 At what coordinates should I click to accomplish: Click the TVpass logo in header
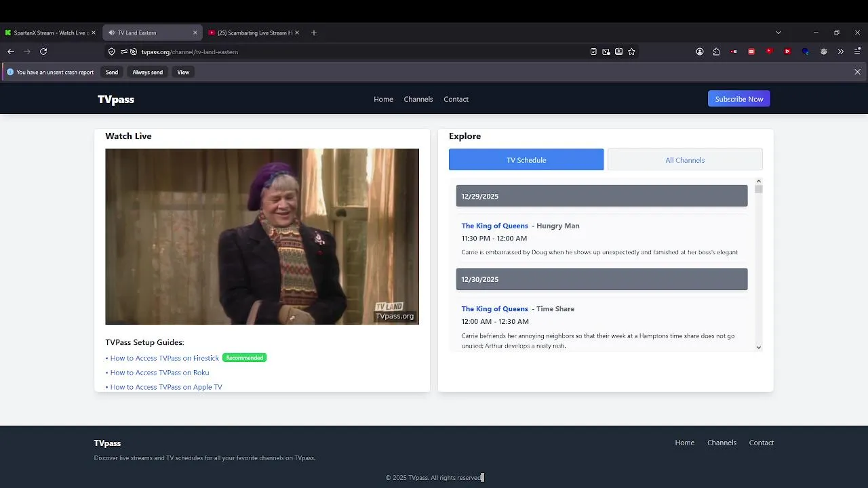(116, 99)
